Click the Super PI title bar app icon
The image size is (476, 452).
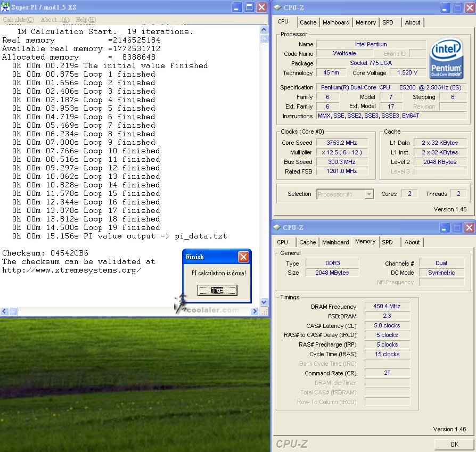coord(5,7)
